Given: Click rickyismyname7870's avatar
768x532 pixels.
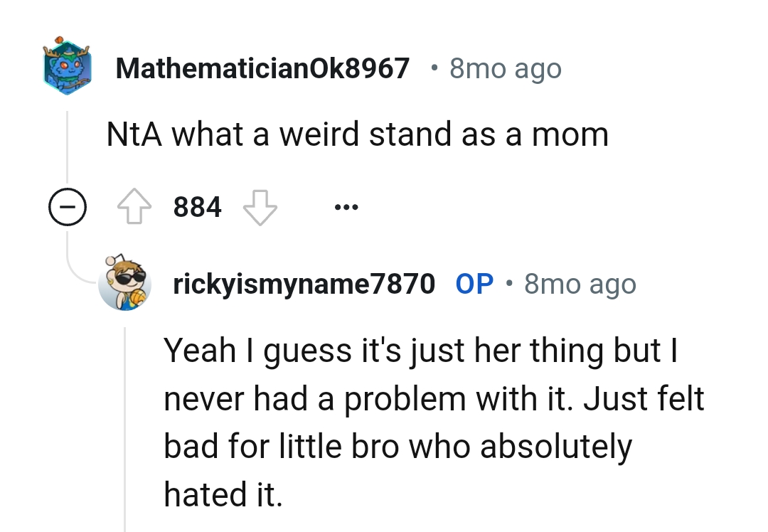Looking at the screenshot, I should [x=124, y=283].
